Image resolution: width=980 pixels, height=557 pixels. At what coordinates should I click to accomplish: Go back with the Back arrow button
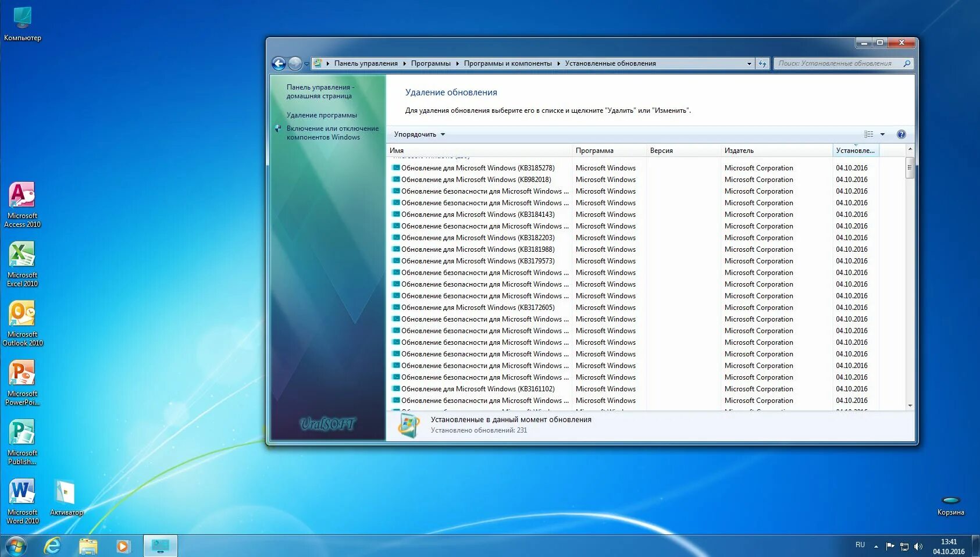pyautogui.click(x=279, y=63)
